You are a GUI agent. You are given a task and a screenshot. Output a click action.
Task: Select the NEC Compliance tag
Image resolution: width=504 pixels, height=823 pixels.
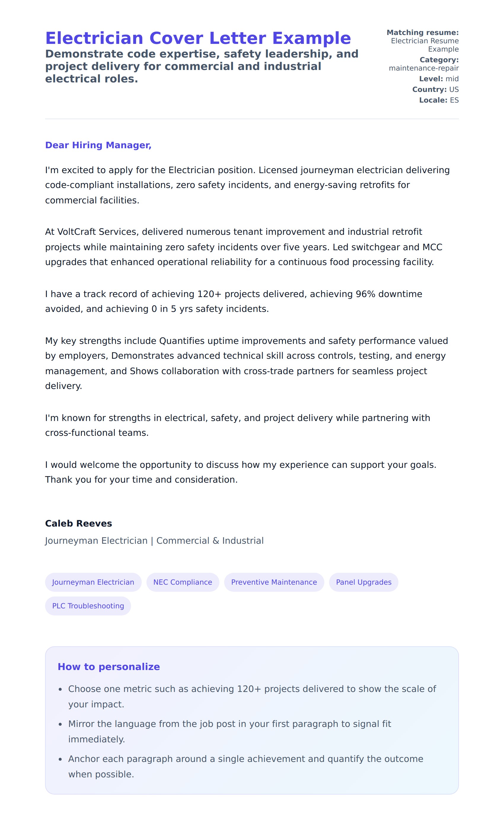pyautogui.click(x=182, y=582)
